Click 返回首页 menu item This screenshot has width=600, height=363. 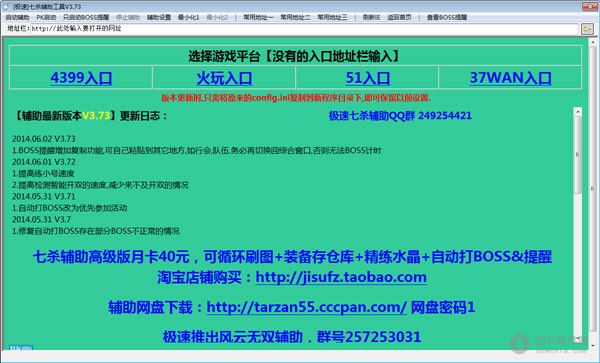click(399, 17)
